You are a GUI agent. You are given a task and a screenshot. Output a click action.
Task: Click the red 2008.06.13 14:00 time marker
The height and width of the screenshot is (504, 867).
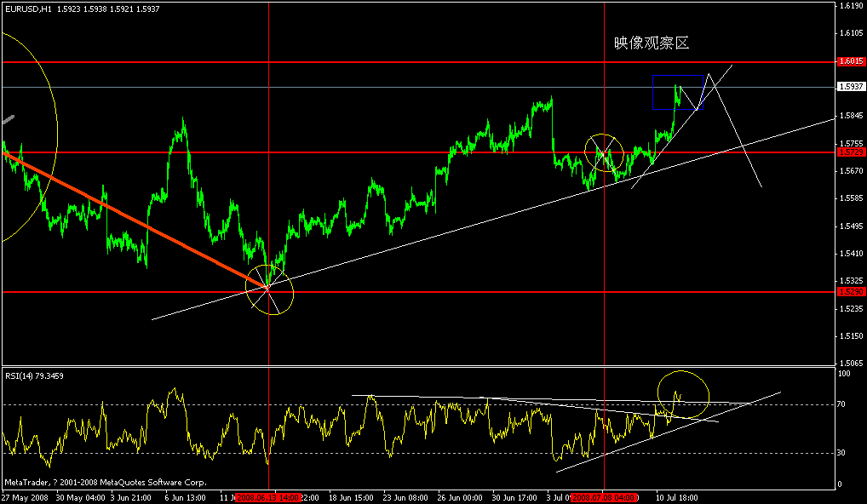pyautogui.click(x=268, y=497)
